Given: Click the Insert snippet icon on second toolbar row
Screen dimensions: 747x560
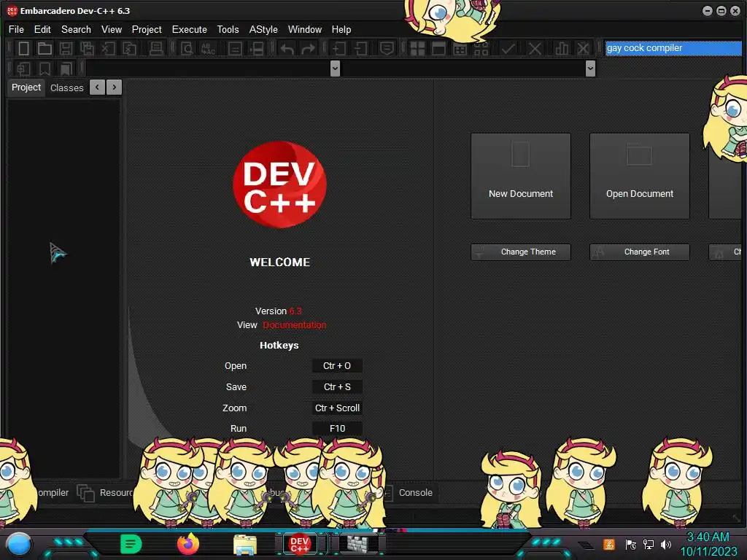Looking at the screenshot, I should click(x=23, y=69).
